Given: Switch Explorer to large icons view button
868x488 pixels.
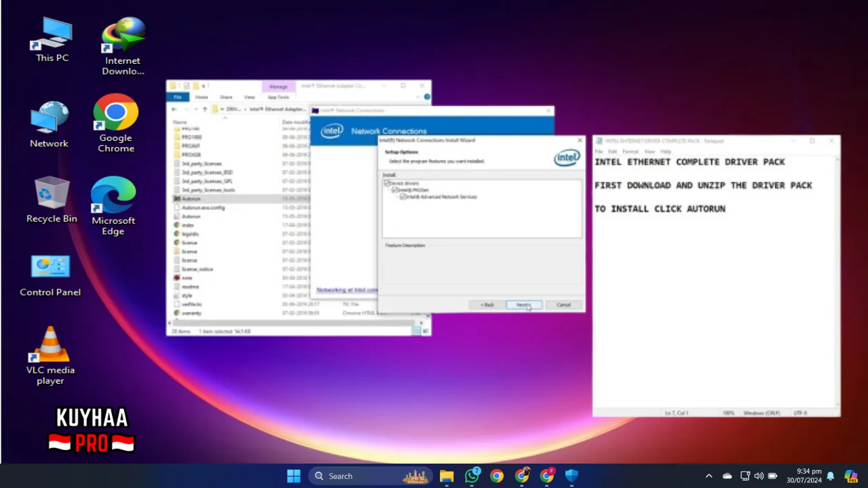Looking at the screenshot, I should point(427,331).
